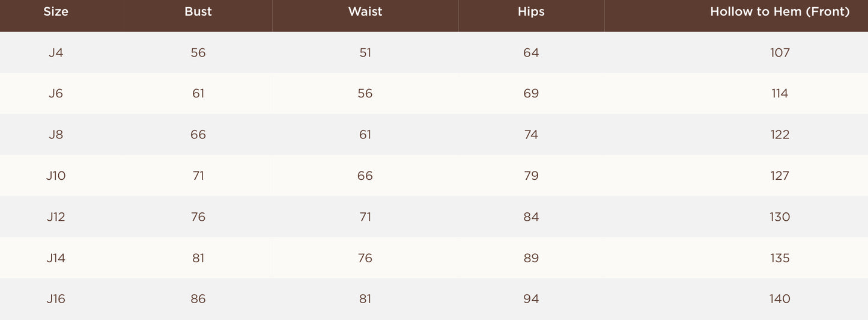Image resolution: width=868 pixels, height=320 pixels.
Task: Click hollow to hem value 107
Action: click(x=780, y=53)
